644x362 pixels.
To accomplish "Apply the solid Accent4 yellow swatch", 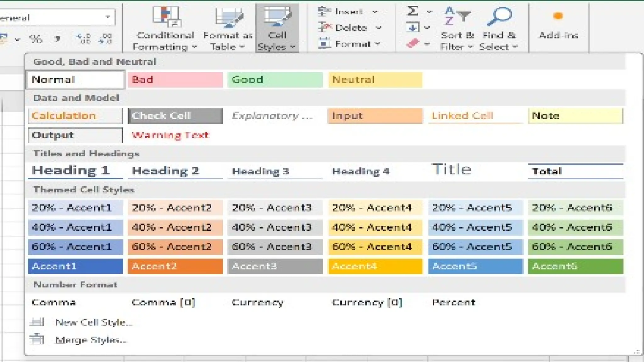I will pos(375,266).
